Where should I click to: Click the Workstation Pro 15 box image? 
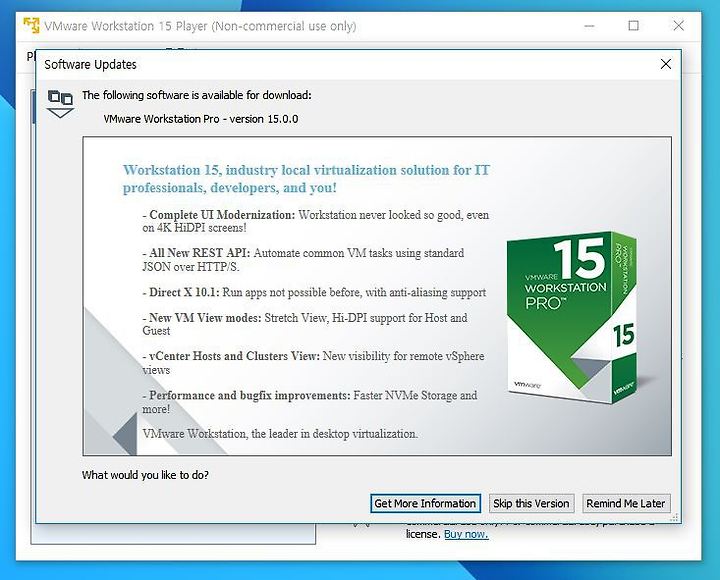(573, 318)
